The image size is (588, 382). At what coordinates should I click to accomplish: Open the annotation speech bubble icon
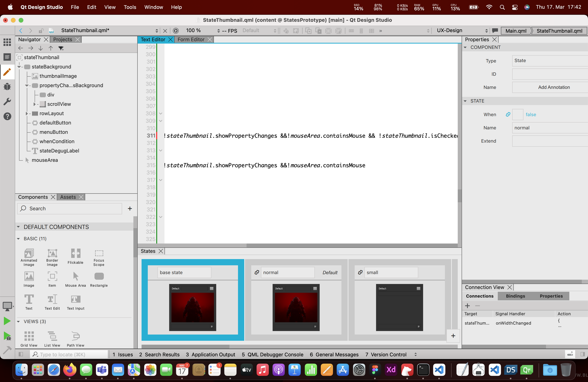(x=495, y=31)
